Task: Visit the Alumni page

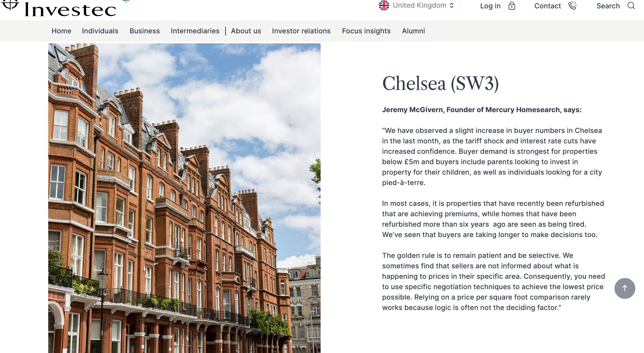Action: [x=413, y=31]
